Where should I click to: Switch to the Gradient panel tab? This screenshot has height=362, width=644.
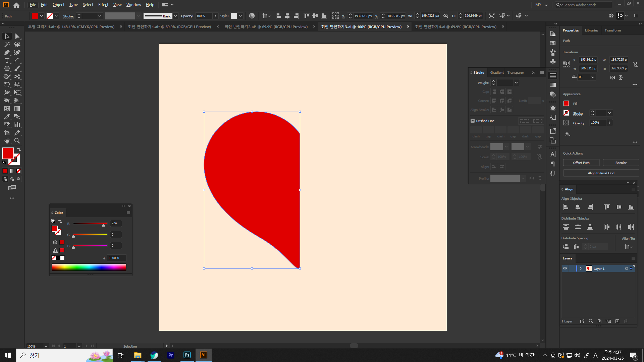coord(496,72)
